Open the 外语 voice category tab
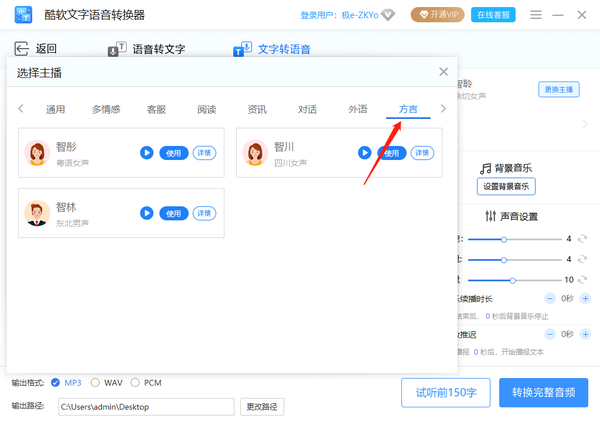This screenshot has height=422, width=600. [358, 109]
